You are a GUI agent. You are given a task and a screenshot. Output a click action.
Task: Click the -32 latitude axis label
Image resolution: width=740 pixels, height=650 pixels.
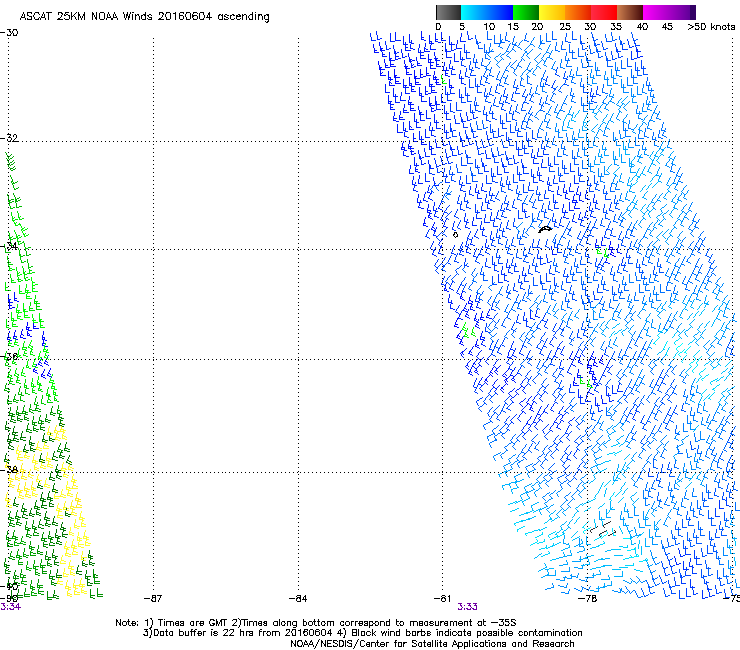9,138
